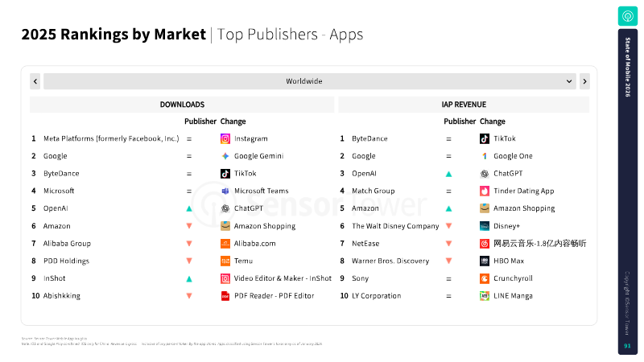Select the DOWNLOADS column header

tap(182, 105)
